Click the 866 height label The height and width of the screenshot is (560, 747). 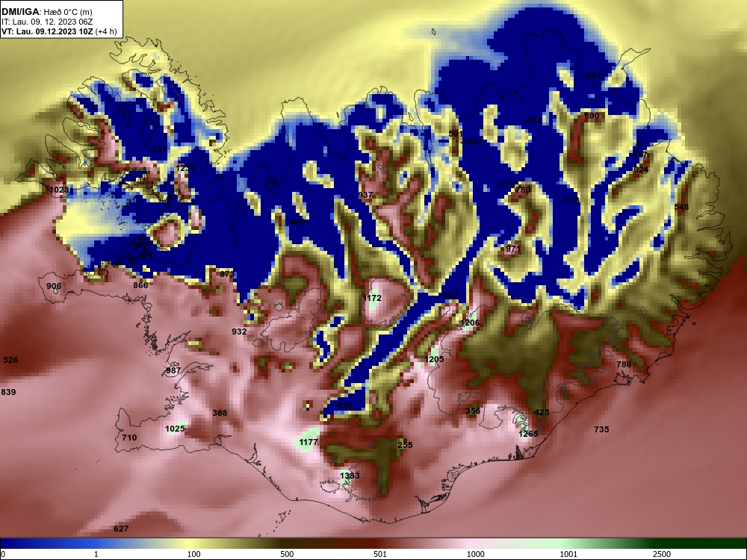140,285
